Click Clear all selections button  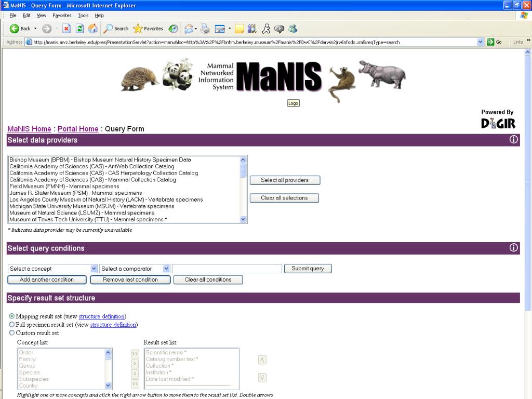click(x=284, y=198)
